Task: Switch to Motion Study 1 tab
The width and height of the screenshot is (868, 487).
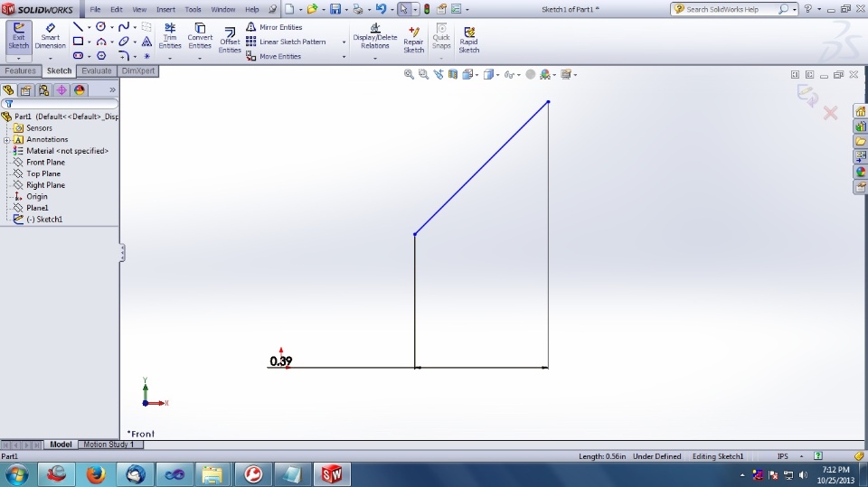Action: (x=108, y=445)
